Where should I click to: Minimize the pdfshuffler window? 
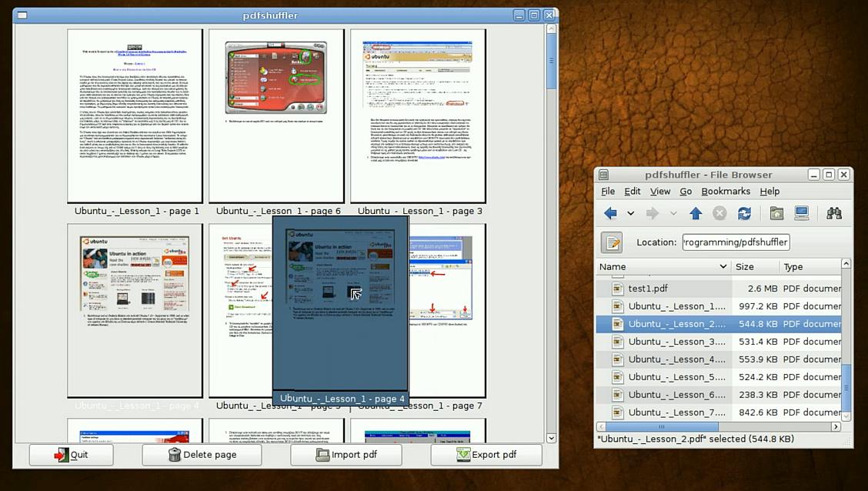(519, 15)
